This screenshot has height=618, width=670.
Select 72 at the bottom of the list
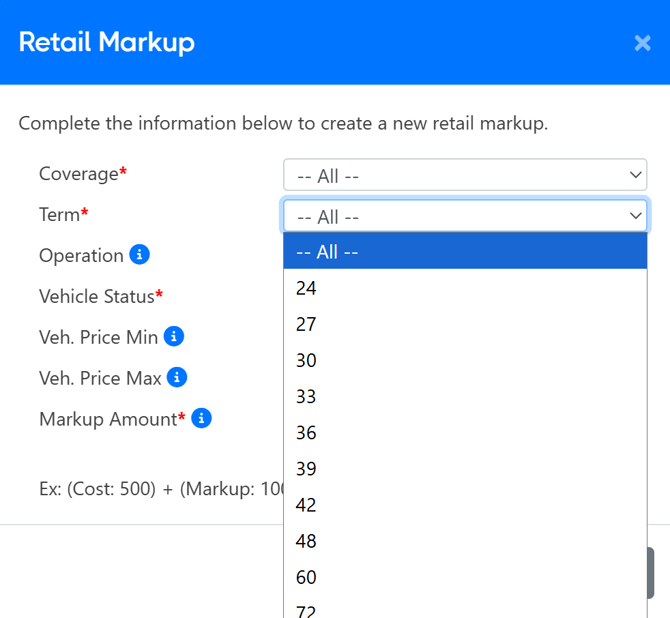[465, 609]
